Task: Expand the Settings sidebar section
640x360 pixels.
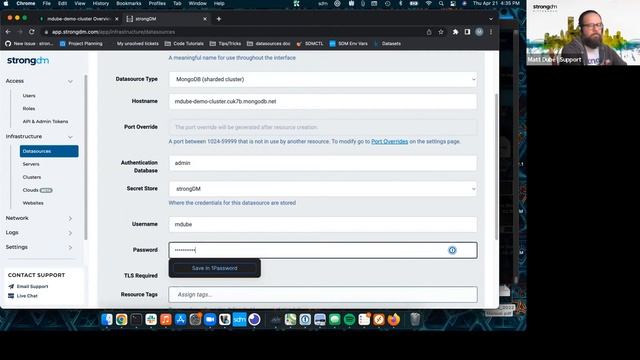Action: (x=70, y=247)
